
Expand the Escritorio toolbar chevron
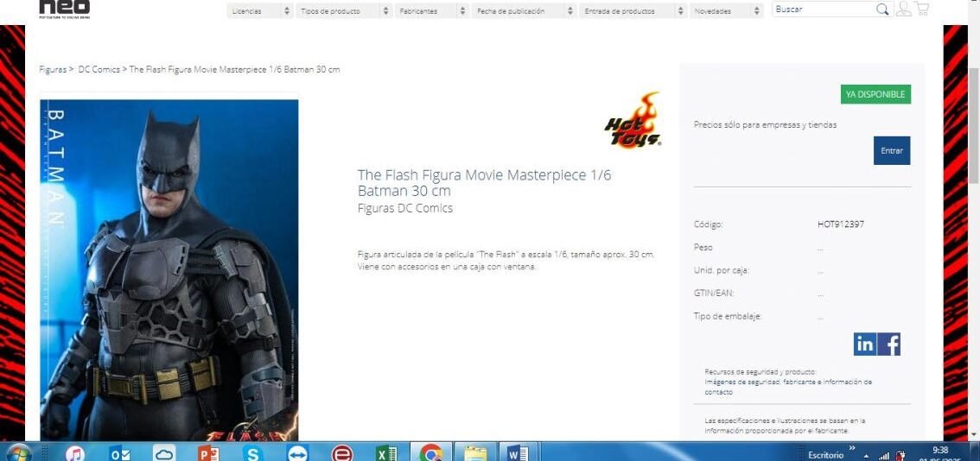(851, 448)
